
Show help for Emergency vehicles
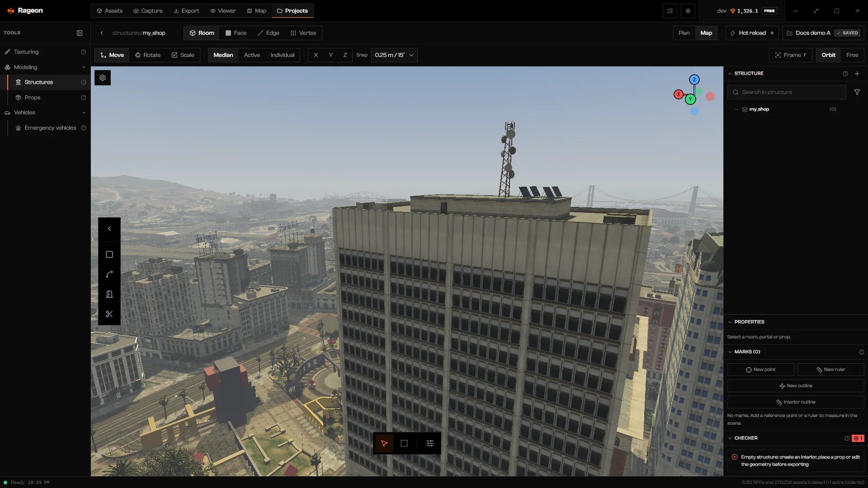coord(84,128)
